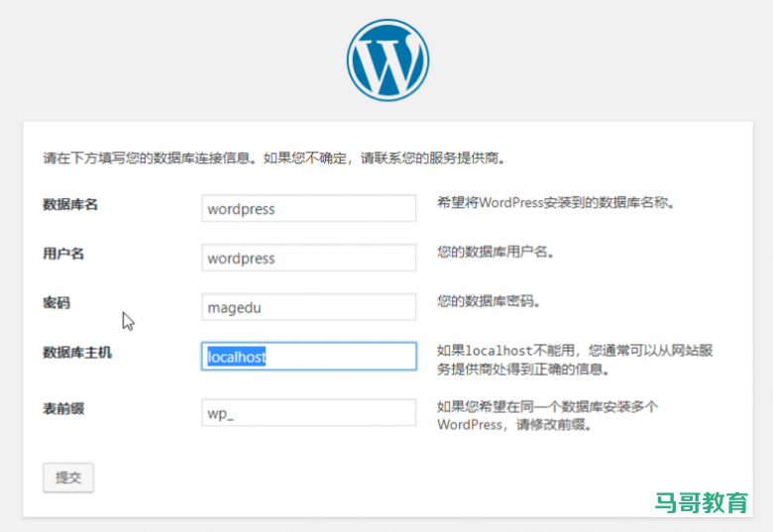Click the 数据库主机 localhost field
Image resolution: width=773 pixels, height=532 pixels.
[x=308, y=356]
